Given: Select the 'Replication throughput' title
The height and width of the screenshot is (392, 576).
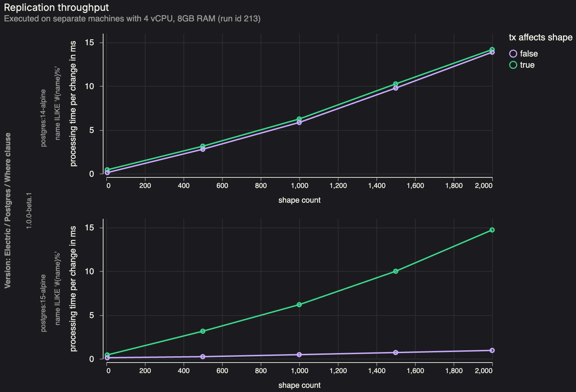Looking at the screenshot, I should coord(56,7).
